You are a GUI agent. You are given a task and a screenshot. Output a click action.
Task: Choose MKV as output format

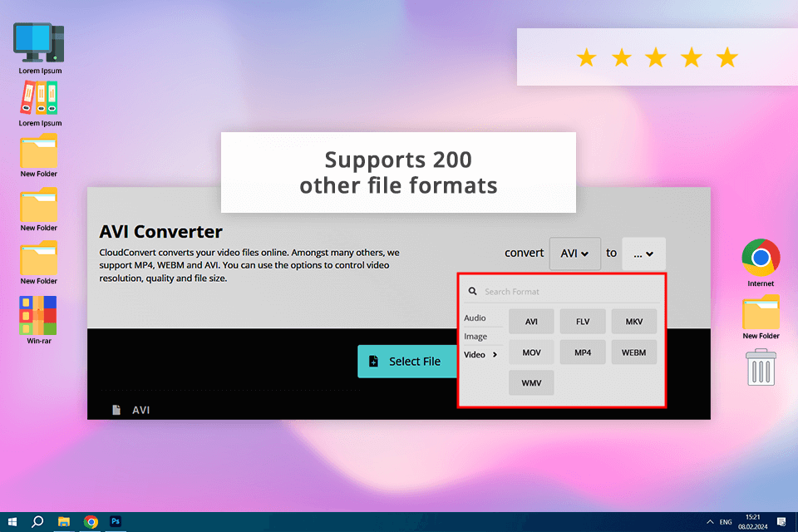(634, 322)
